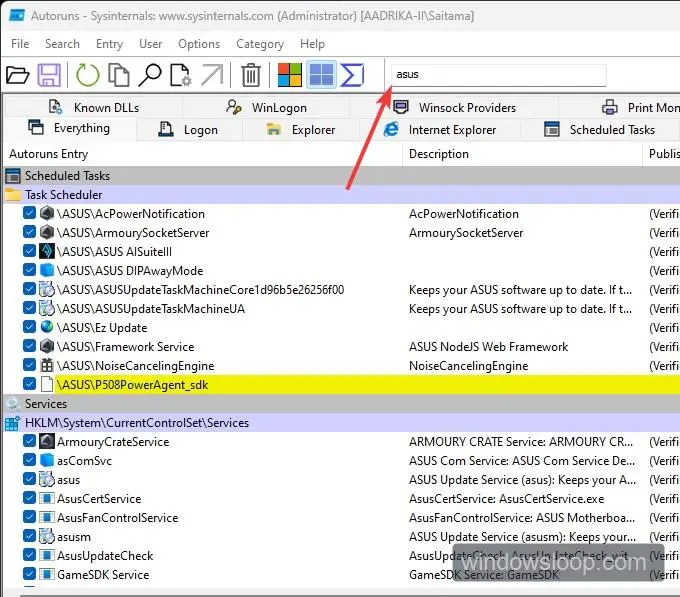The image size is (680, 597).
Task: Click the Jump to entry arrow icon
Action: tap(212, 75)
